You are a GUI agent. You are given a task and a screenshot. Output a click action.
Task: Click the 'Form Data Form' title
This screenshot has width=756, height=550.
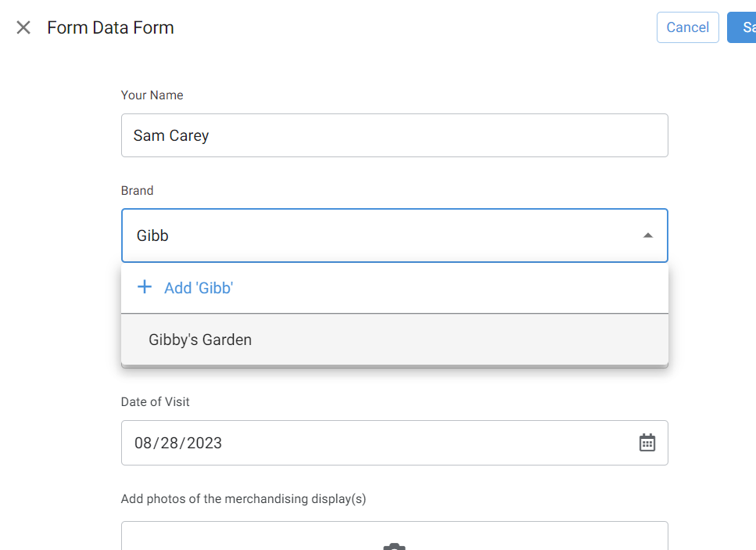(x=110, y=28)
